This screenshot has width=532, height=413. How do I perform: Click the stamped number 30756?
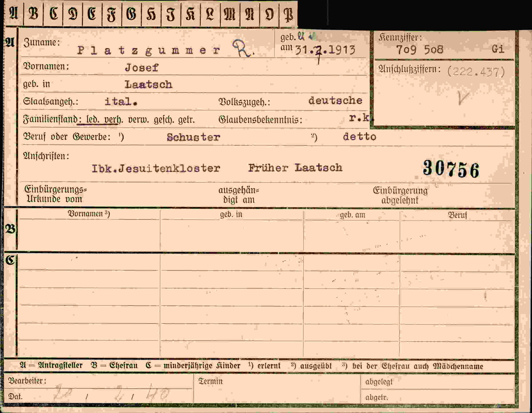[x=451, y=169]
